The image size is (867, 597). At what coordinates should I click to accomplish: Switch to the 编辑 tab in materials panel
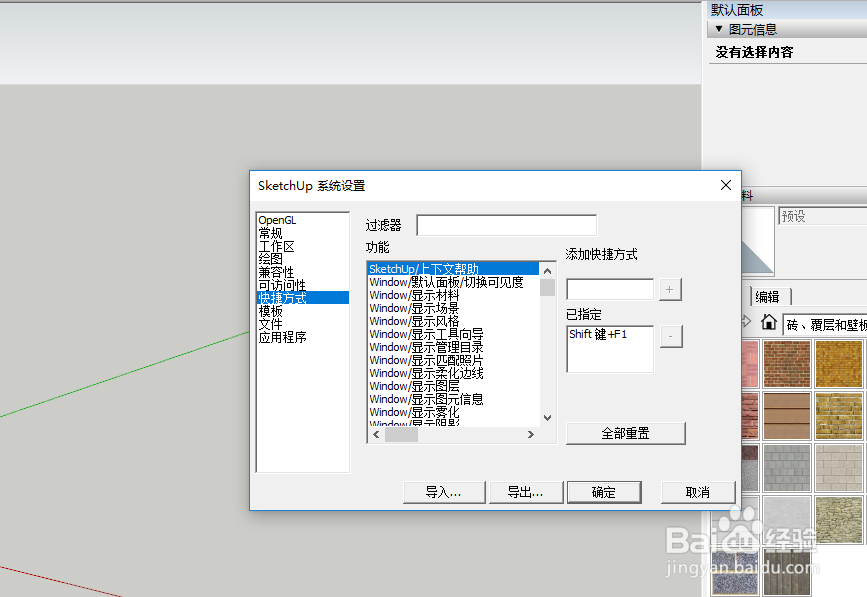tap(768, 297)
